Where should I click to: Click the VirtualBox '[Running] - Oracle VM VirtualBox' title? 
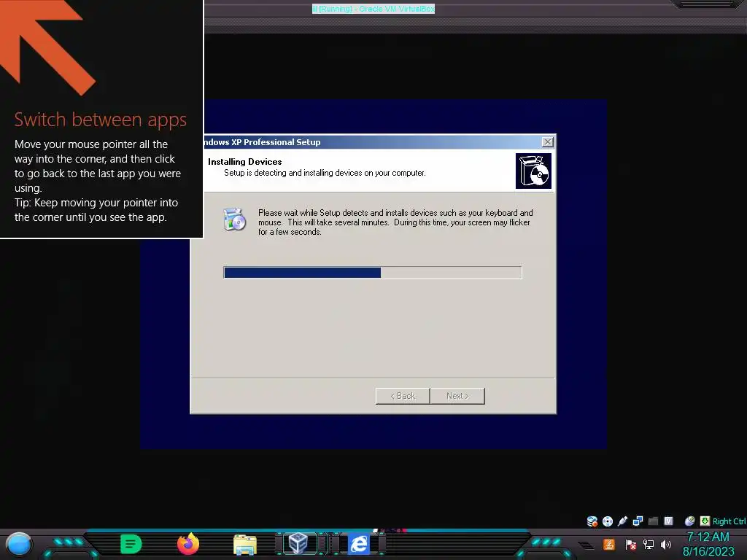tap(373, 9)
